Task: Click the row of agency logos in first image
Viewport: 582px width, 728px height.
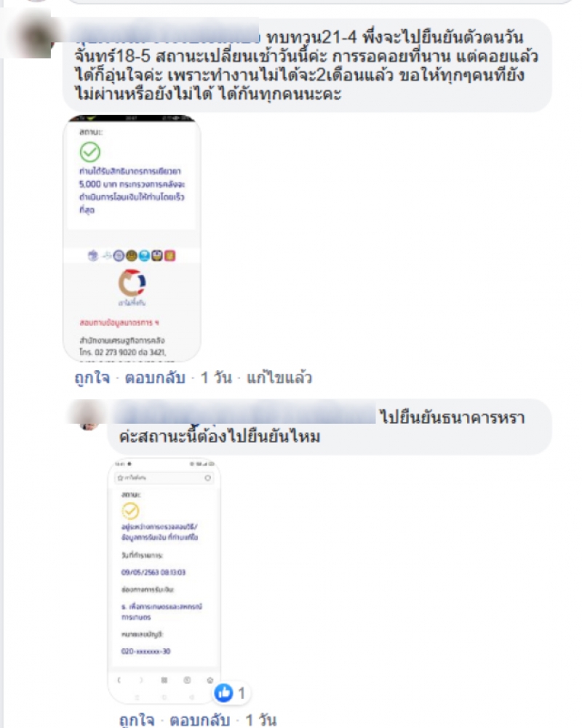Action: coord(132,255)
